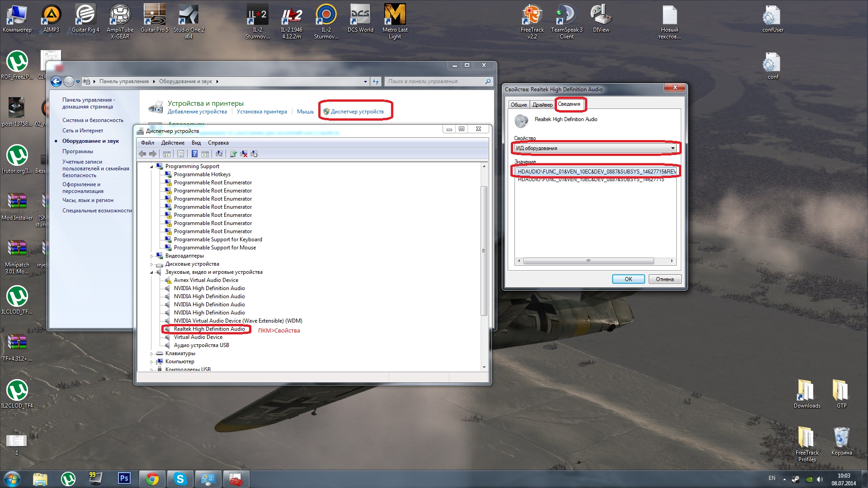Open the Корзина recycle bin icon

(x=841, y=441)
